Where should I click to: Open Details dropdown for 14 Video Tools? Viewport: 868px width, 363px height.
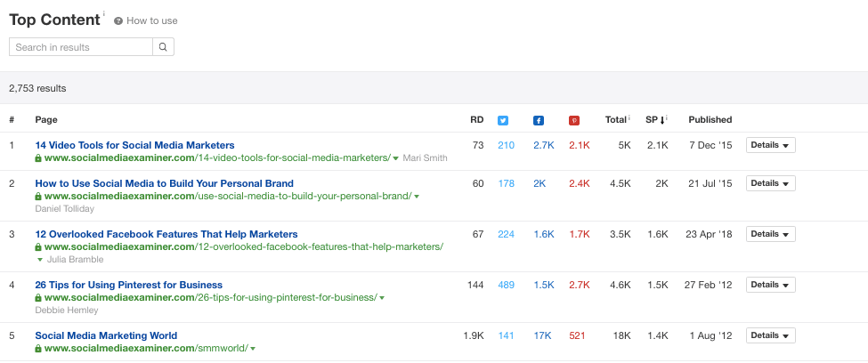(770, 145)
